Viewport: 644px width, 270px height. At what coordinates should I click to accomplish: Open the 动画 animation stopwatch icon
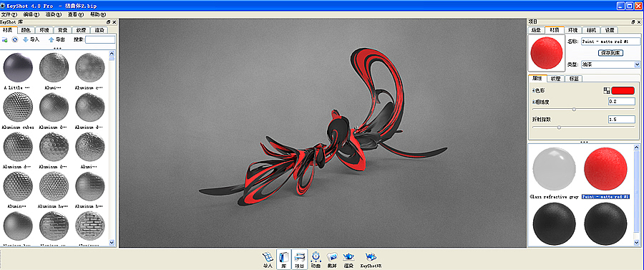316,259
